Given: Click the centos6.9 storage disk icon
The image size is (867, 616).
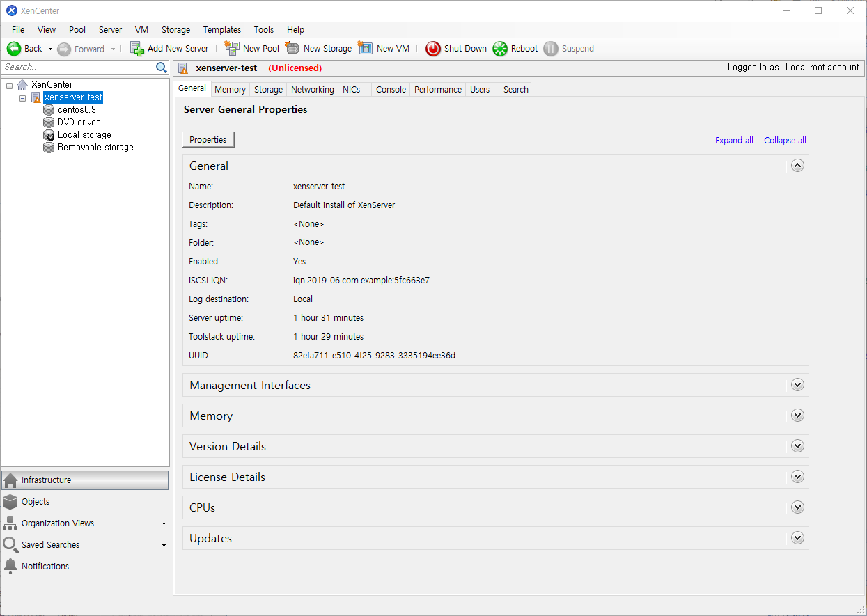Looking at the screenshot, I should coord(49,110).
